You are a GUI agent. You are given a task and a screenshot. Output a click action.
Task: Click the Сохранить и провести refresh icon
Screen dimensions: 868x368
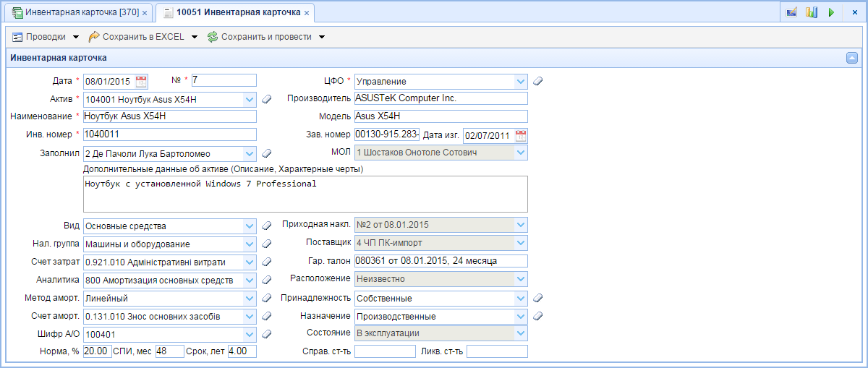(x=213, y=37)
